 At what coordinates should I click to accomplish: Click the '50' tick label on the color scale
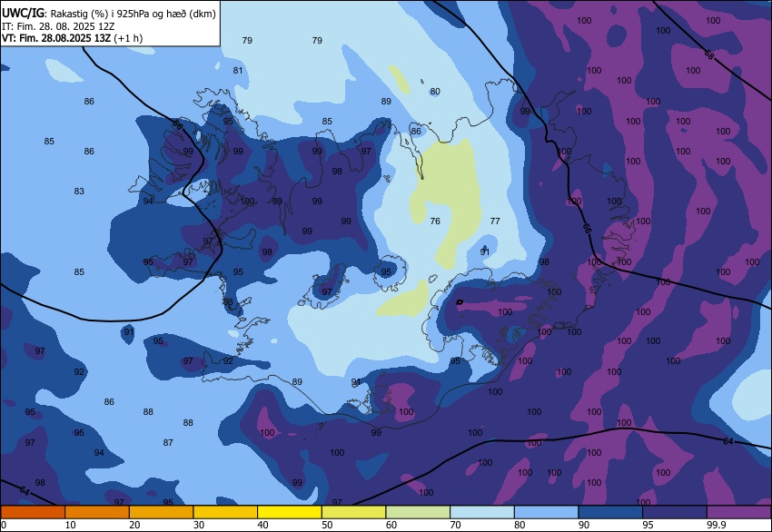pyautogui.click(x=327, y=525)
